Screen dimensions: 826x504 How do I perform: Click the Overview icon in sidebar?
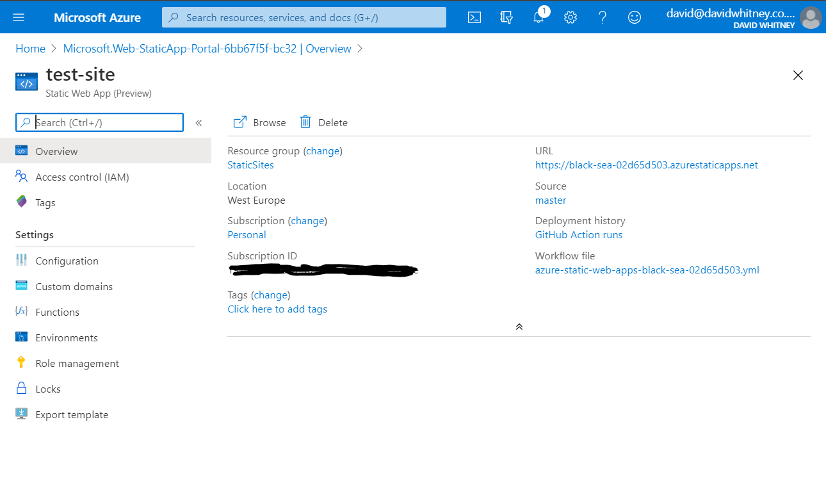[22, 151]
